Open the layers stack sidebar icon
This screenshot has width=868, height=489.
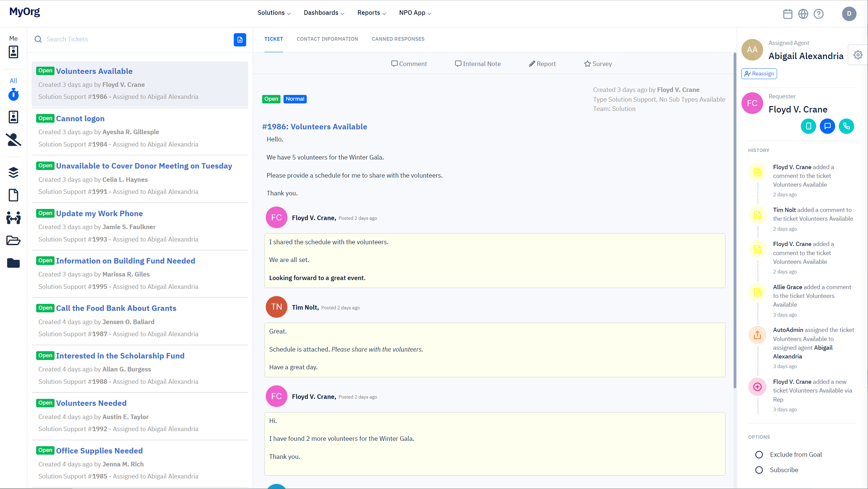(13, 172)
